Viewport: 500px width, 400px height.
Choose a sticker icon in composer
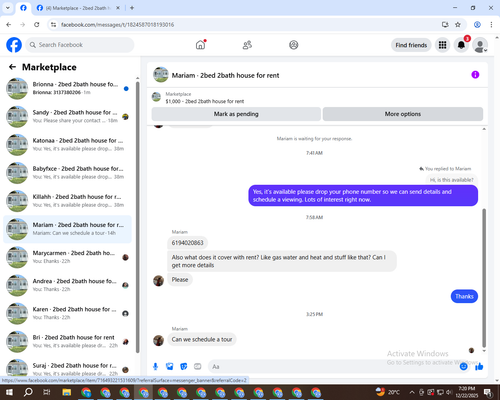(184, 367)
